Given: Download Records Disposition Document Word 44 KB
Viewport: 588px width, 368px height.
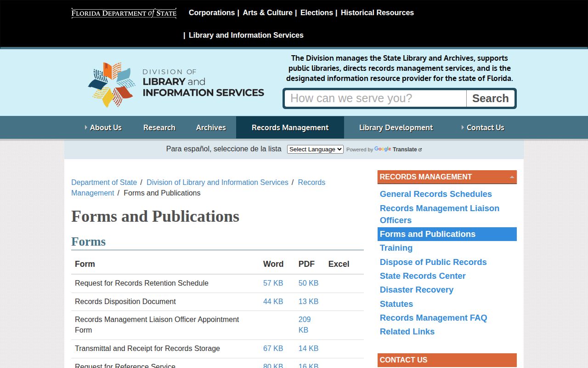Looking at the screenshot, I should coord(273,302).
